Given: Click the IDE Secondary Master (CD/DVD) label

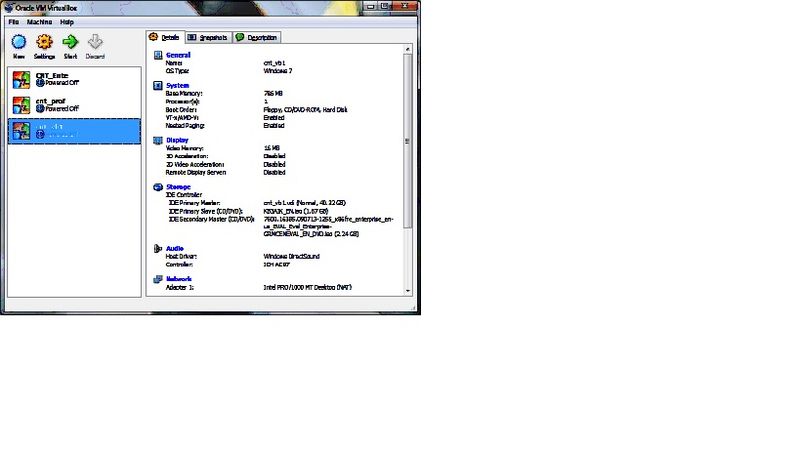Looking at the screenshot, I should pyautogui.click(x=212, y=219).
